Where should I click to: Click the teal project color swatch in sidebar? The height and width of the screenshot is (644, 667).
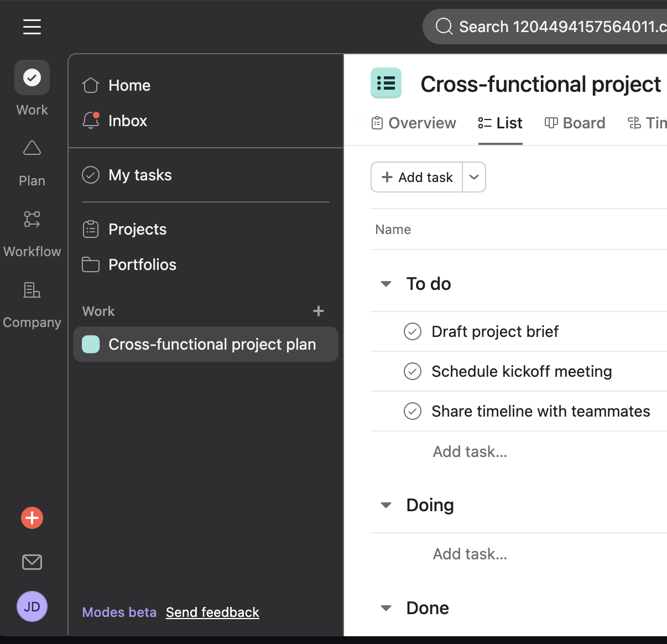(91, 344)
